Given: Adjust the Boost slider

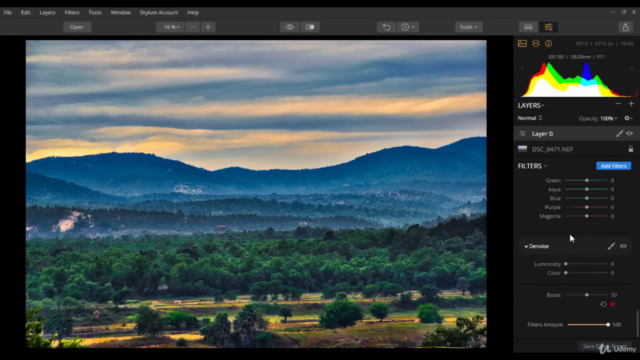Looking at the screenshot, I should pos(587,295).
